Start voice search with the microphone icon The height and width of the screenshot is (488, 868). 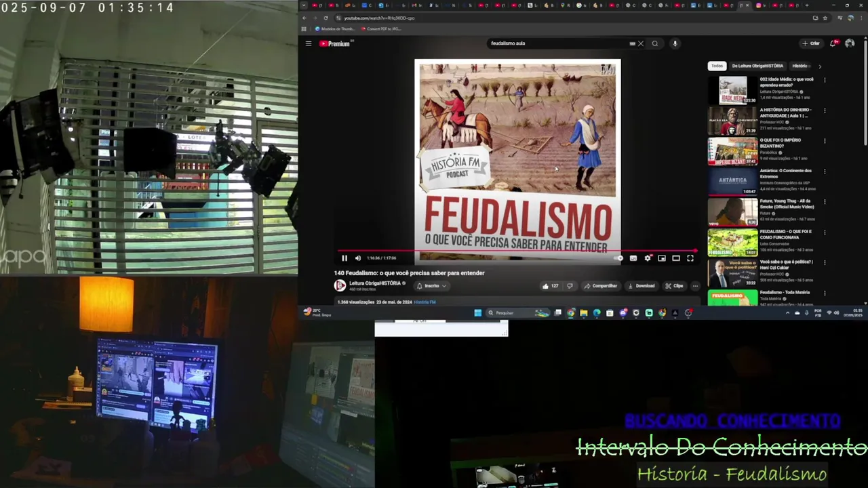pos(675,43)
